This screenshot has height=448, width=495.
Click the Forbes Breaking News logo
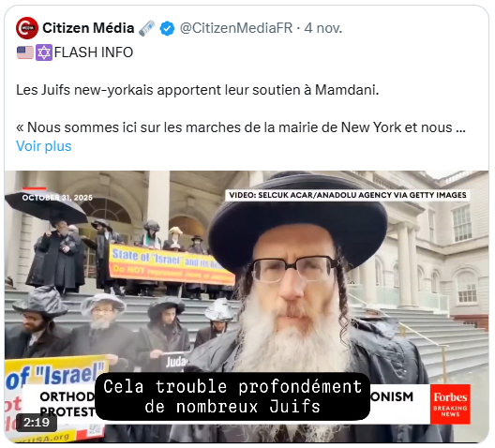(x=450, y=404)
